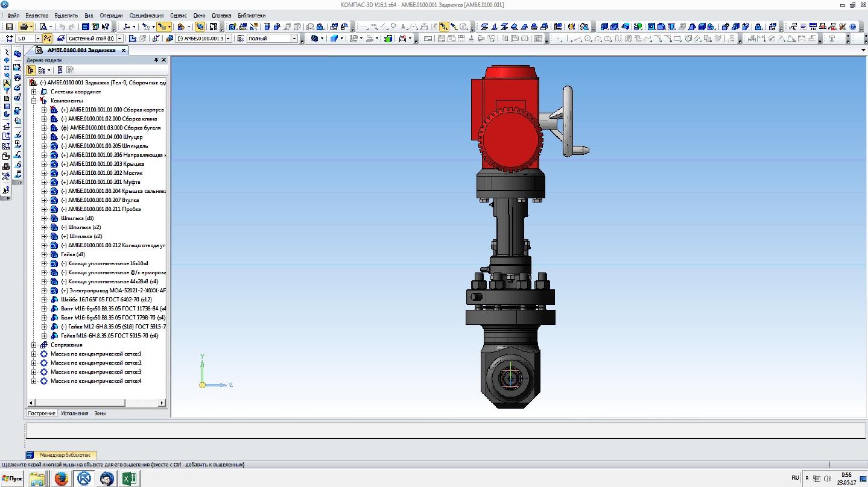The width and height of the screenshot is (868, 487).
Task: Click the Print icon in the toolbar
Action: click(24, 27)
